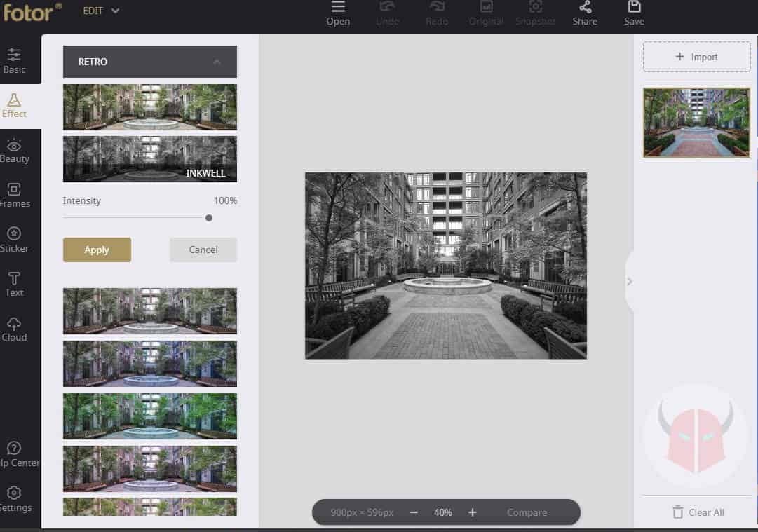Image resolution: width=758 pixels, height=532 pixels.
Task: Expand the EDIT mode dropdown
Action: (x=115, y=11)
